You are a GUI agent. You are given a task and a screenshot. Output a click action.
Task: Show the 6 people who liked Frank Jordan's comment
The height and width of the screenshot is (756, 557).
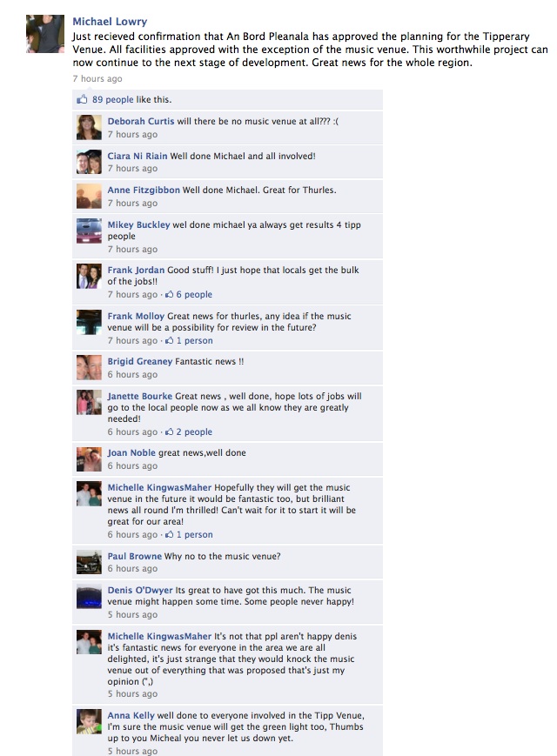194,294
